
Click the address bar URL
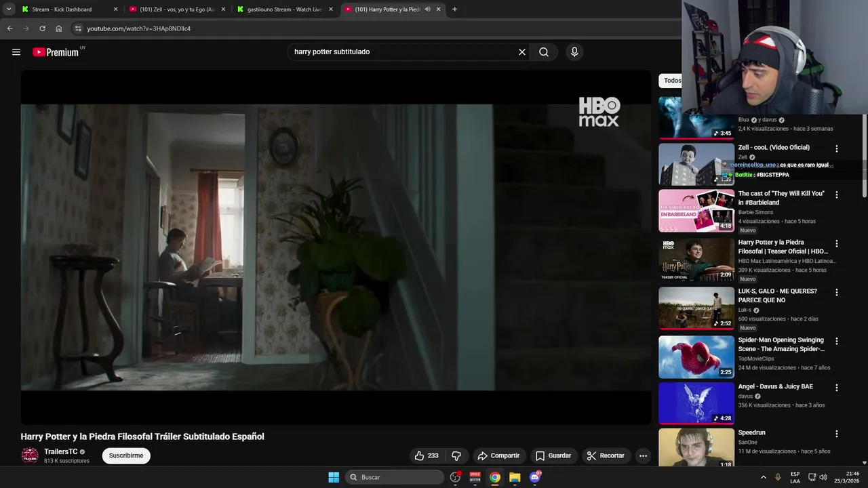(x=139, y=28)
